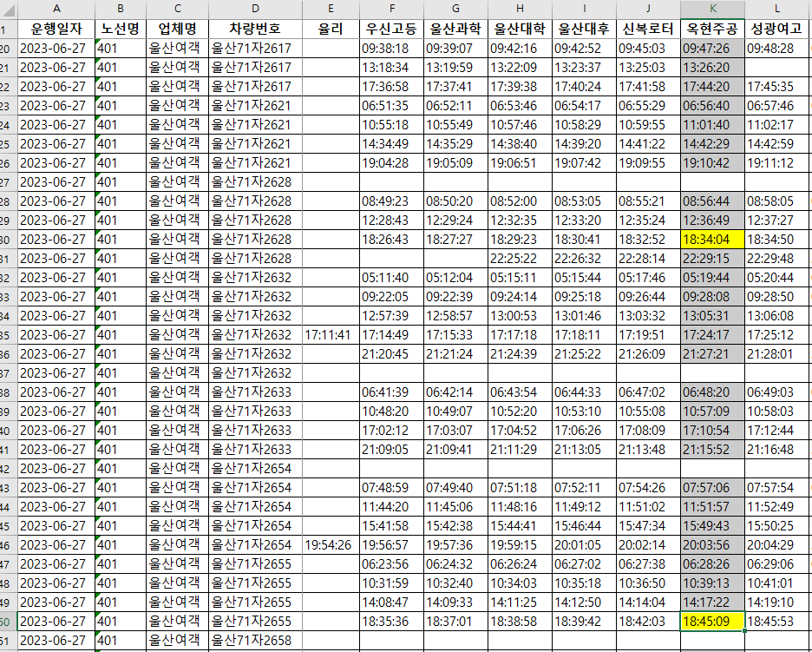This screenshot has width=812, height=652.
Task: Click the cell containing 22:25:22
Action: tap(518, 258)
